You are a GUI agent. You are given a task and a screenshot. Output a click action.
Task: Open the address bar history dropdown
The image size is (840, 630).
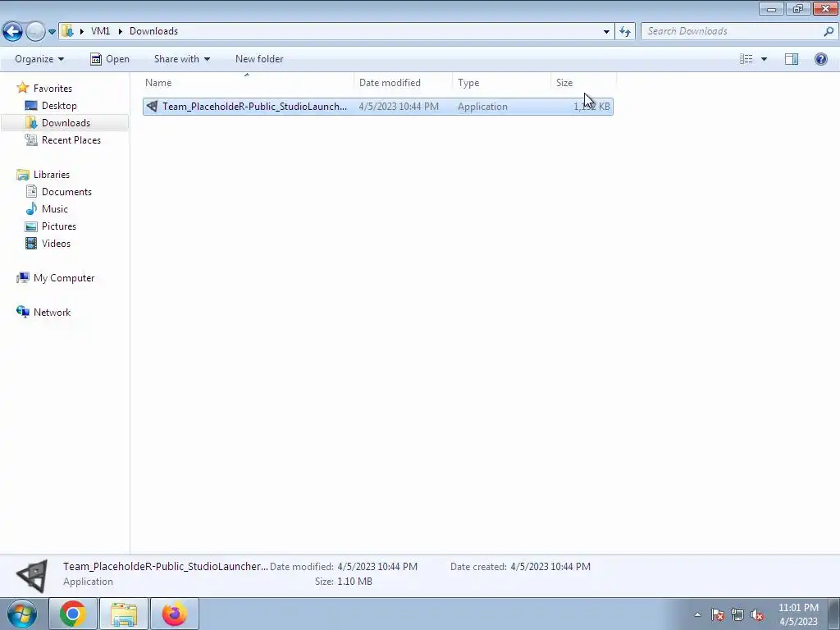606,32
